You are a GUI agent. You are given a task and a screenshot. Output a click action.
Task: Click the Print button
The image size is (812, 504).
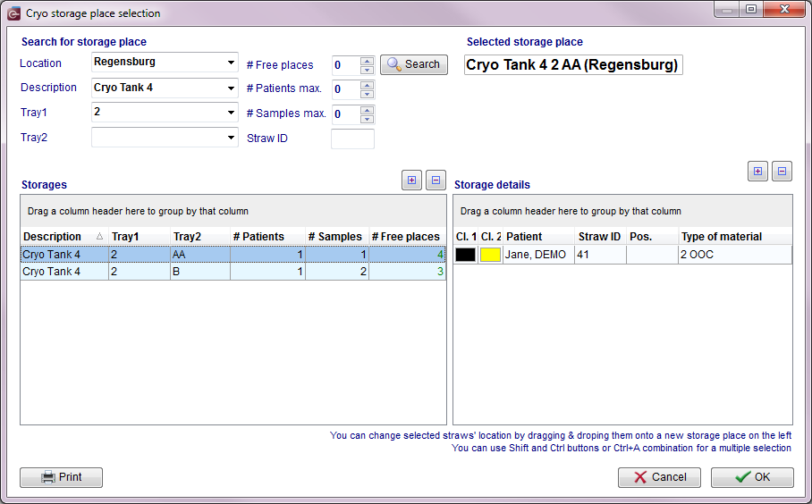[61, 477]
